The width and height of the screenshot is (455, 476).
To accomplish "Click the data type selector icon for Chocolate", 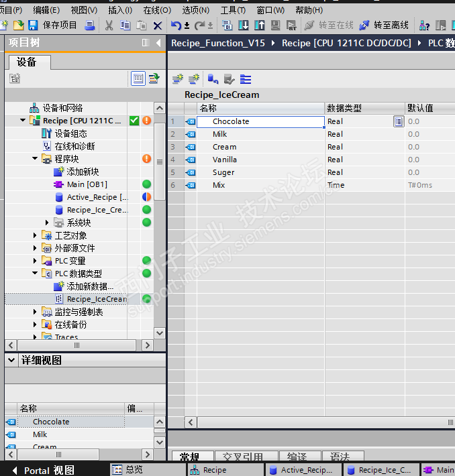I will point(399,122).
